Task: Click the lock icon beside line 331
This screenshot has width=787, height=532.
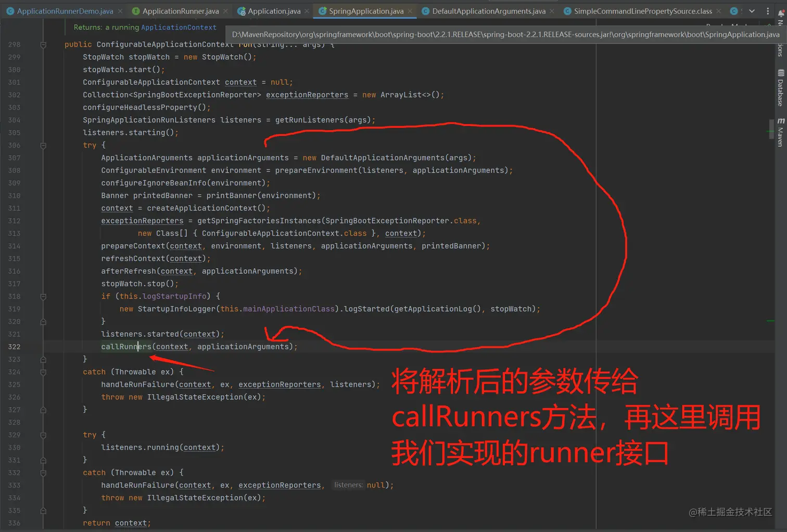Action: tap(43, 460)
